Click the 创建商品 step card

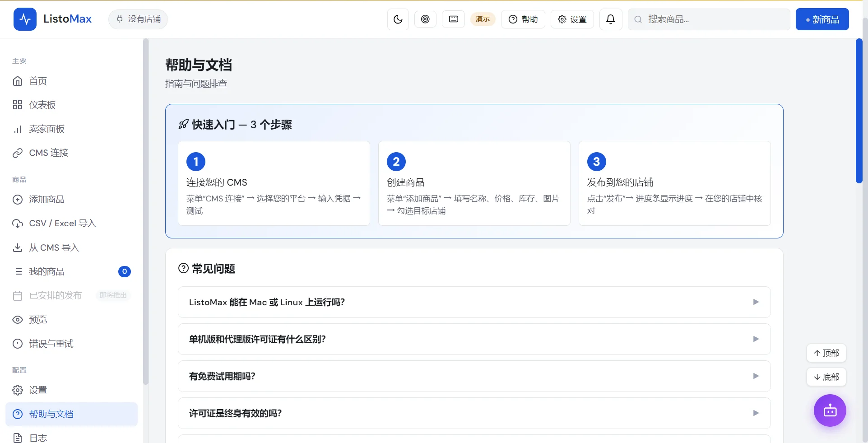point(474,183)
